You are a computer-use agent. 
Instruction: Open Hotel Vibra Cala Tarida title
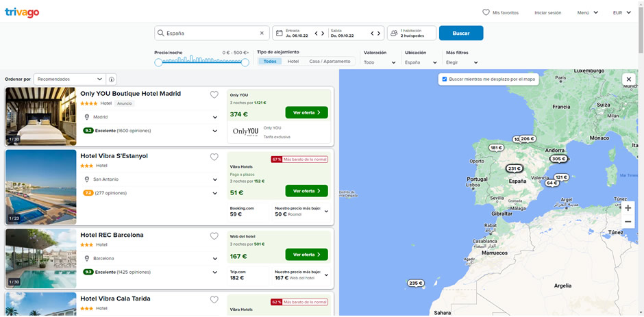pyautogui.click(x=115, y=299)
